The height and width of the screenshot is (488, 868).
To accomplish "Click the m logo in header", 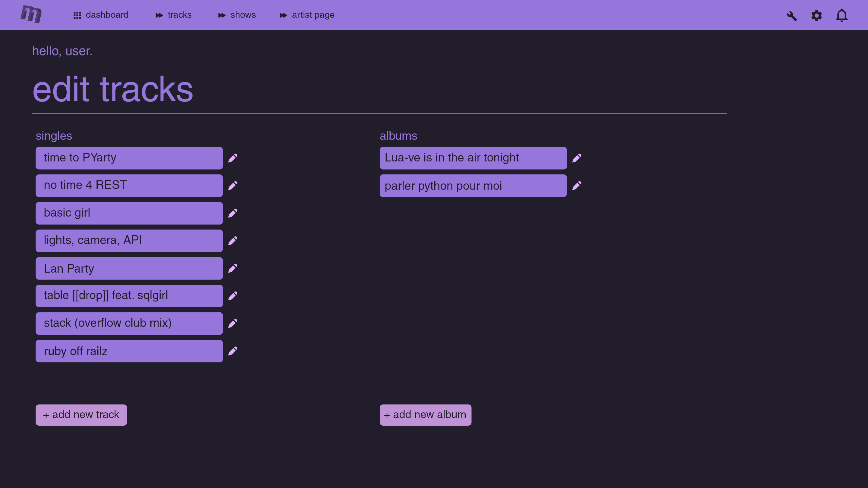I will pyautogui.click(x=31, y=14).
